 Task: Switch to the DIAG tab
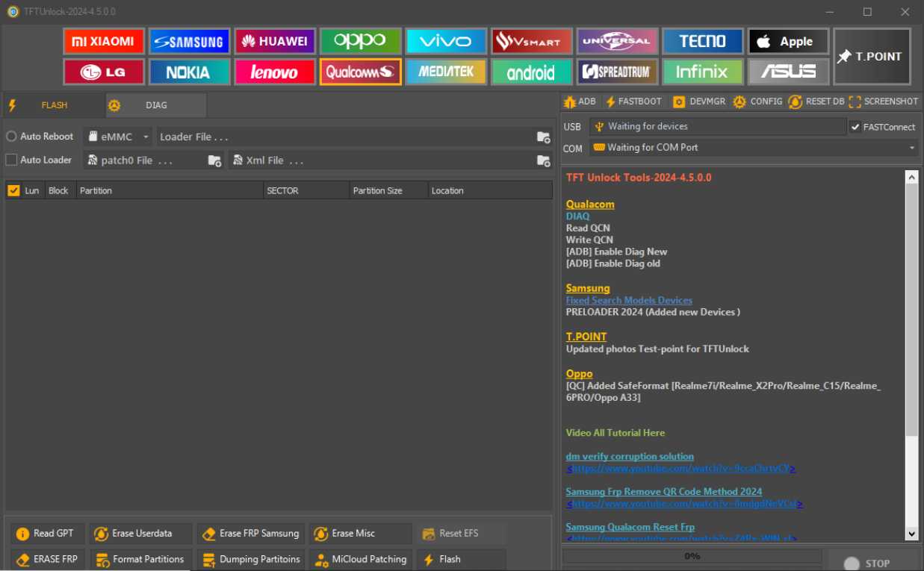(x=155, y=105)
